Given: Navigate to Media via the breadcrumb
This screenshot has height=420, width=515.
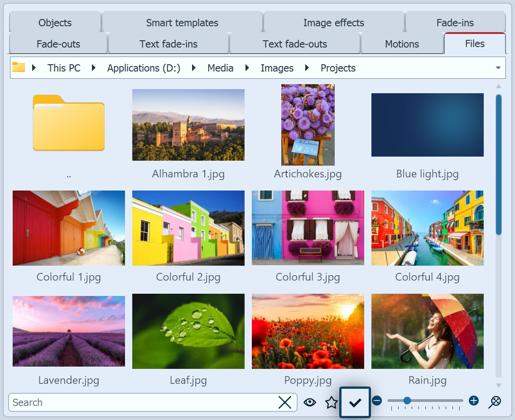Looking at the screenshot, I should 220,68.
